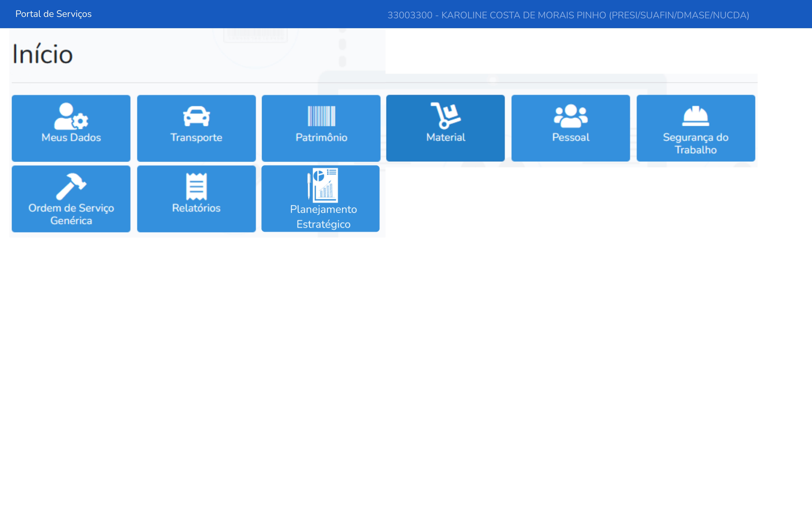Viewport: 812px width, 525px height.
Task: Open the Pessoal label text
Action: pyautogui.click(x=571, y=137)
